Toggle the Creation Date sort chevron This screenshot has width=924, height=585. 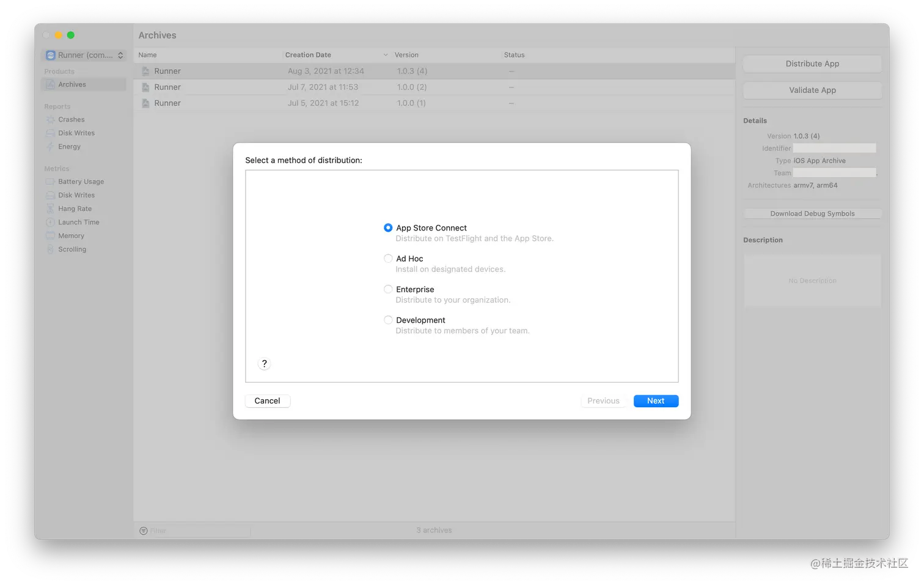(x=386, y=55)
